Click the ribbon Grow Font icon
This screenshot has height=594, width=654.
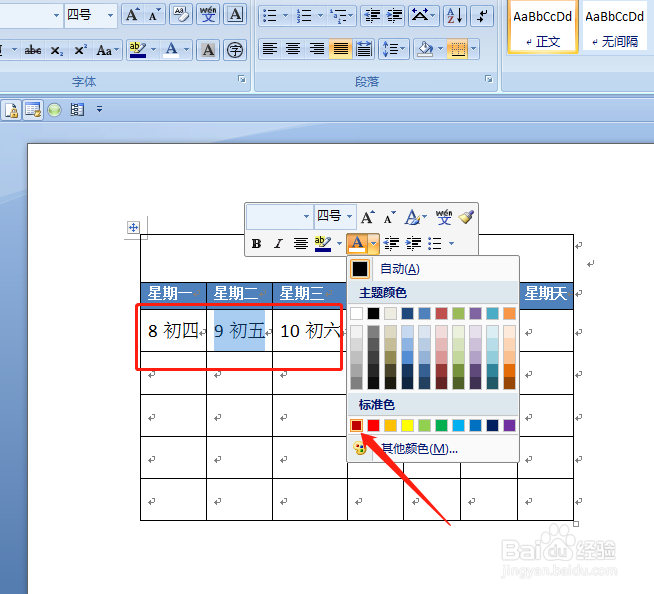[x=133, y=15]
